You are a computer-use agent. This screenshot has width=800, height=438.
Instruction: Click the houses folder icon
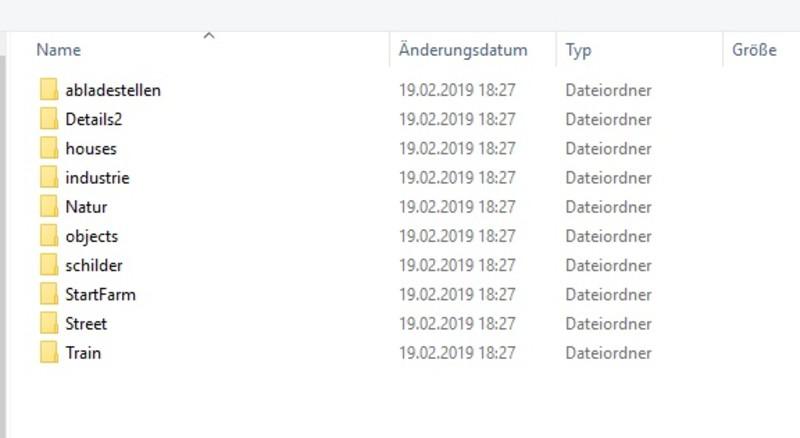point(49,148)
